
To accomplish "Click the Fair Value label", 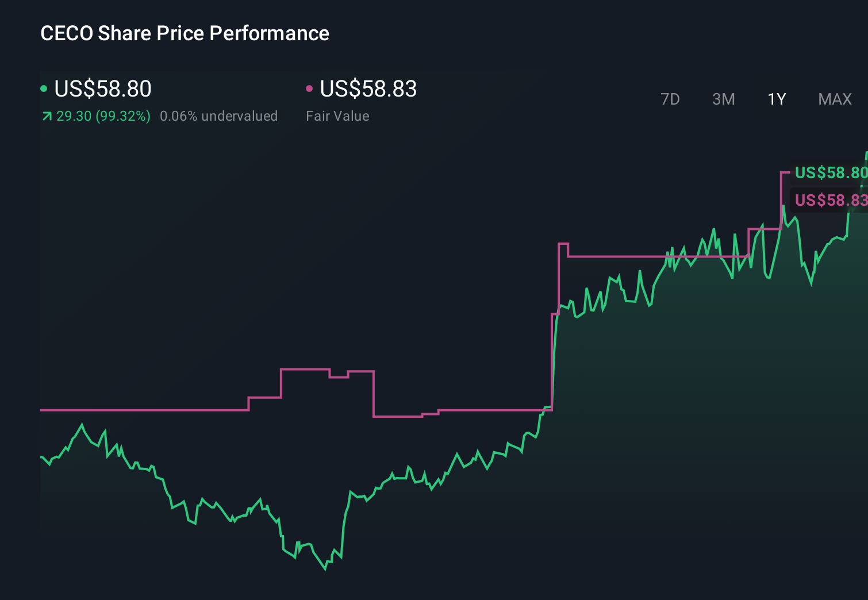I will (338, 116).
